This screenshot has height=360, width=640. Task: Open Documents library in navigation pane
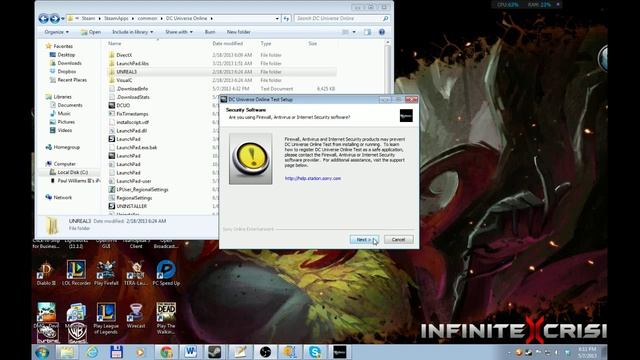[x=70, y=105]
